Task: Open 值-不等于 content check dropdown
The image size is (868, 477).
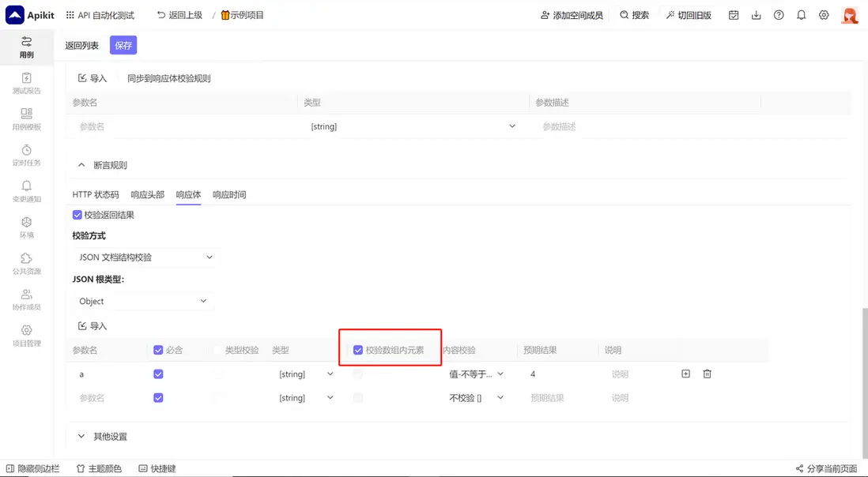Action: [476, 374]
